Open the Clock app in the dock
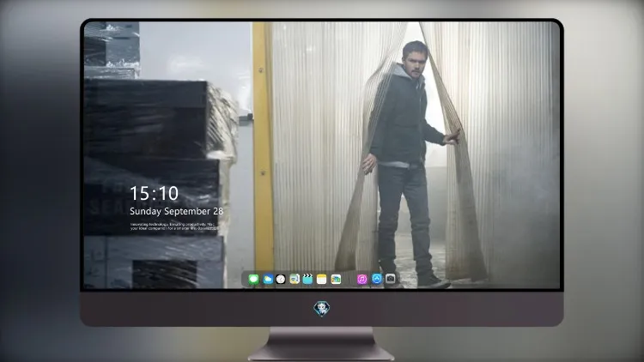This screenshot has height=362, width=644. click(x=281, y=280)
